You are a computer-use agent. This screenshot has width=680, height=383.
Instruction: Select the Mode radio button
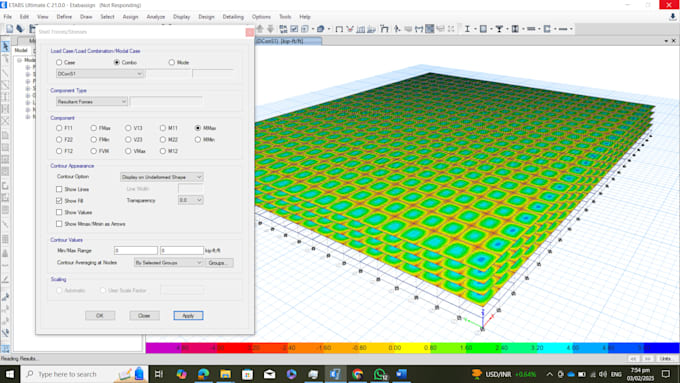pos(172,62)
